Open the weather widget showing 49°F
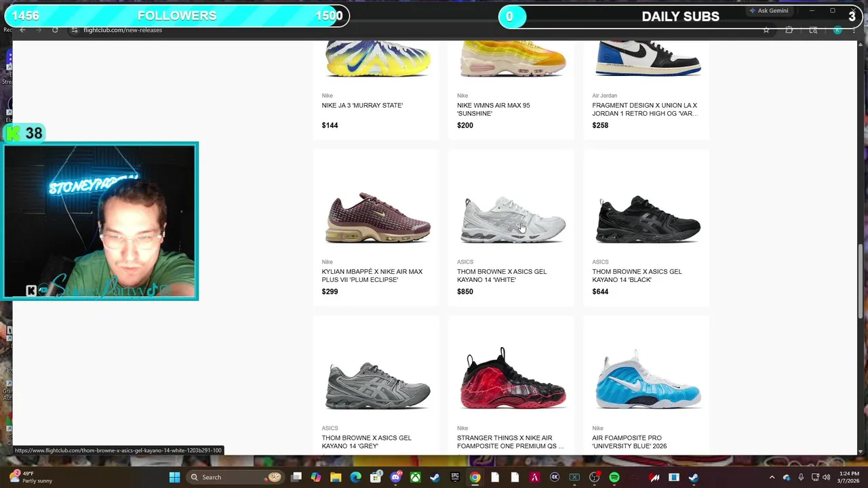This screenshot has width=868, height=488. (31, 477)
